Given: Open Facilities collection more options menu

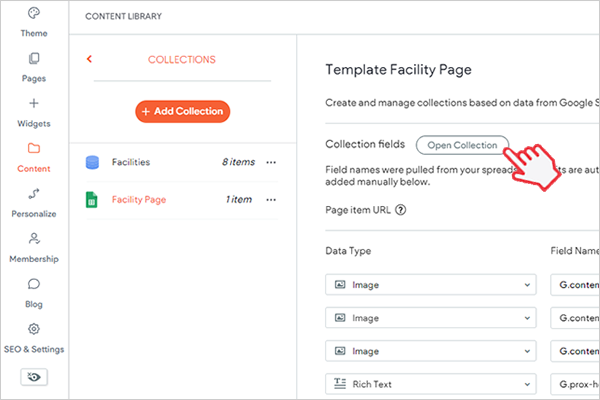Looking at the screenshot, I should pos(271,162).
